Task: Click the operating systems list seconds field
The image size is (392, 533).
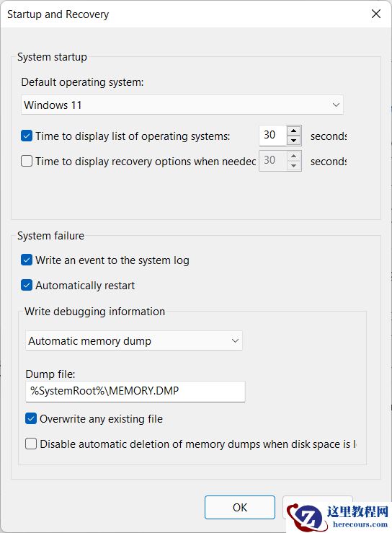Action: (273, 136)
